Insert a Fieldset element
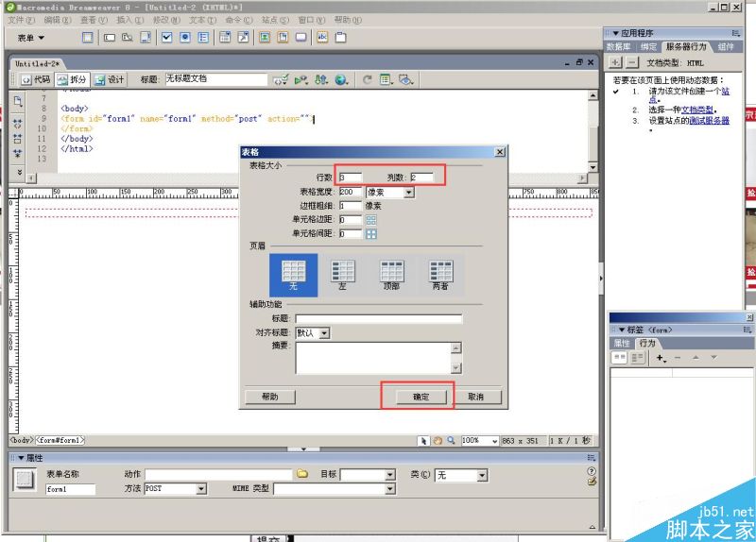This screenshot has width=756, height=542. coord(341,38)
